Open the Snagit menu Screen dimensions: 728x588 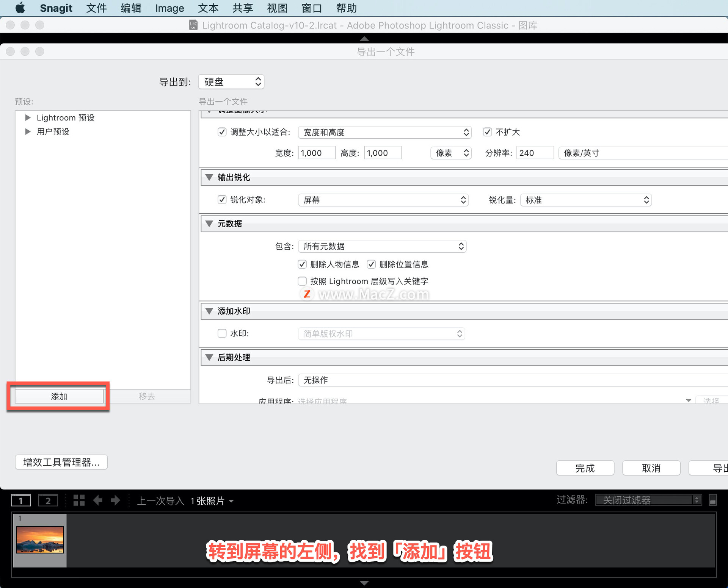(x=56, y=8)
